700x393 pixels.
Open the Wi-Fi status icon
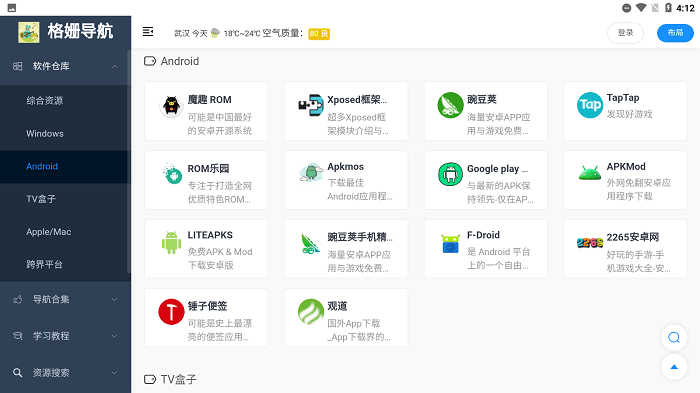[x=641, y=8]
